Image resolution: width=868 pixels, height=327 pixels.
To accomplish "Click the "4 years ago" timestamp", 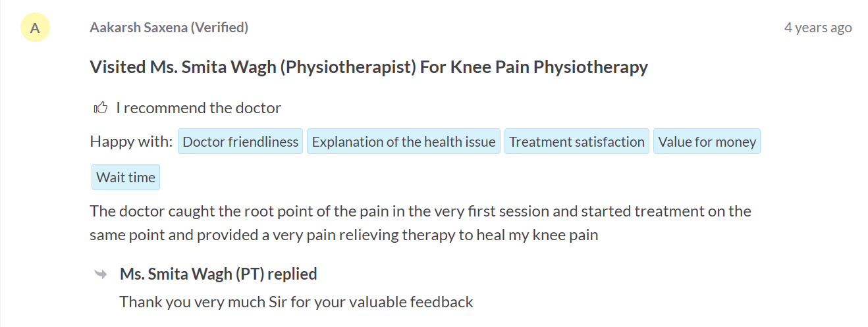I will tap(818, 28).
